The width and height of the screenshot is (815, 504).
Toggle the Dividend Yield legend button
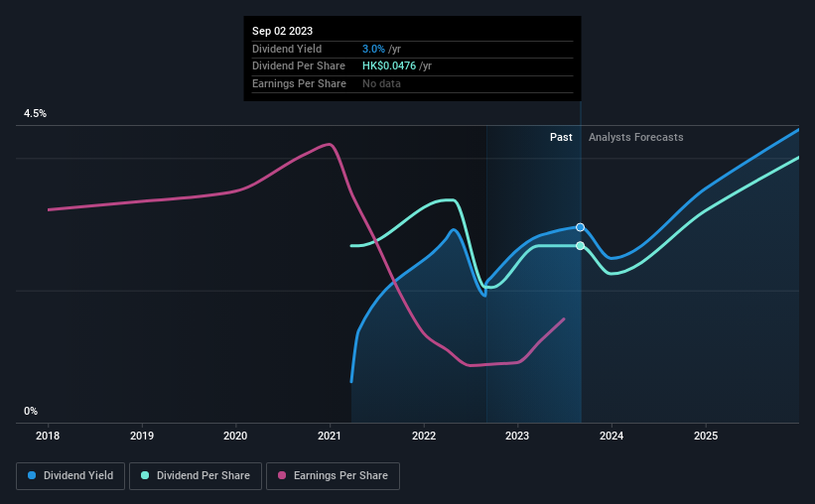click(70, 476)
